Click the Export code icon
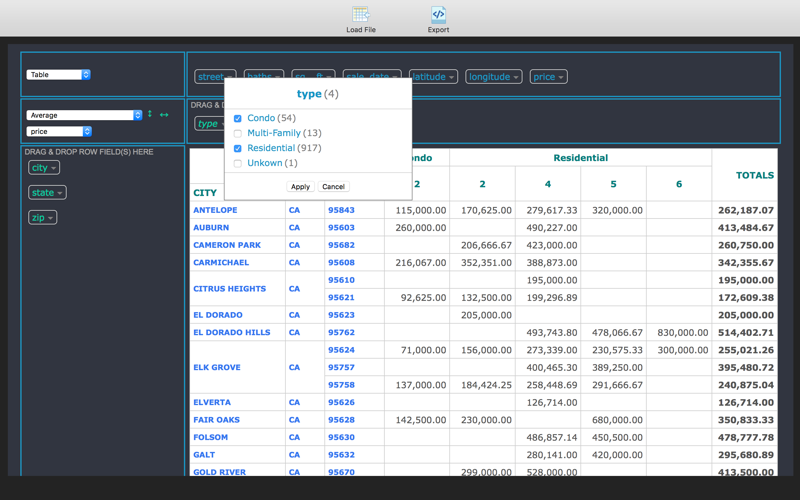 438,14
